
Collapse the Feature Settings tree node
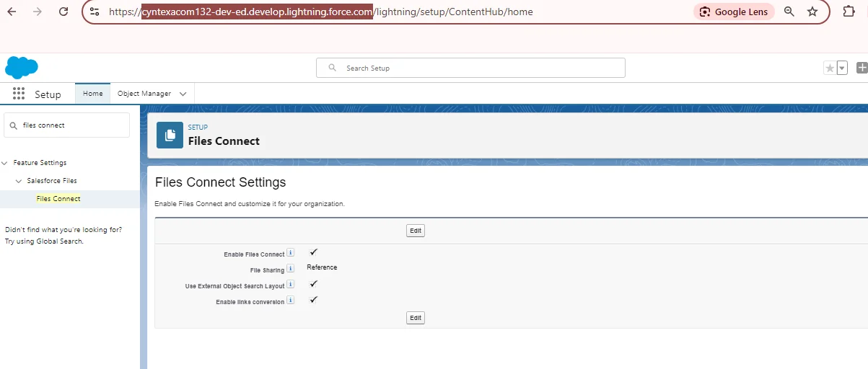pos(5,163)
